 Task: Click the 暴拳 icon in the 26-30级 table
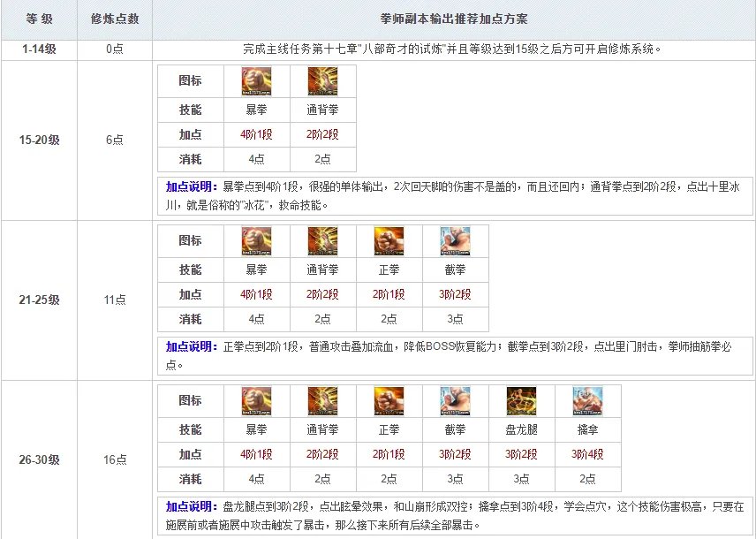[257, 401]
